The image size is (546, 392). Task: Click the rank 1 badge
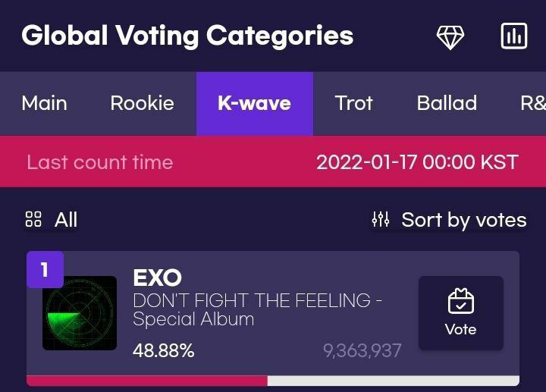pyautogui.click(x=45, y=269)
